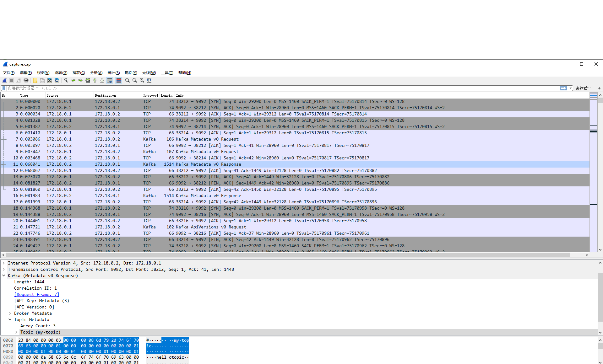Expand the Broker Metadata node
This screenshot has height=364, width=603.
tap(10, 313)
